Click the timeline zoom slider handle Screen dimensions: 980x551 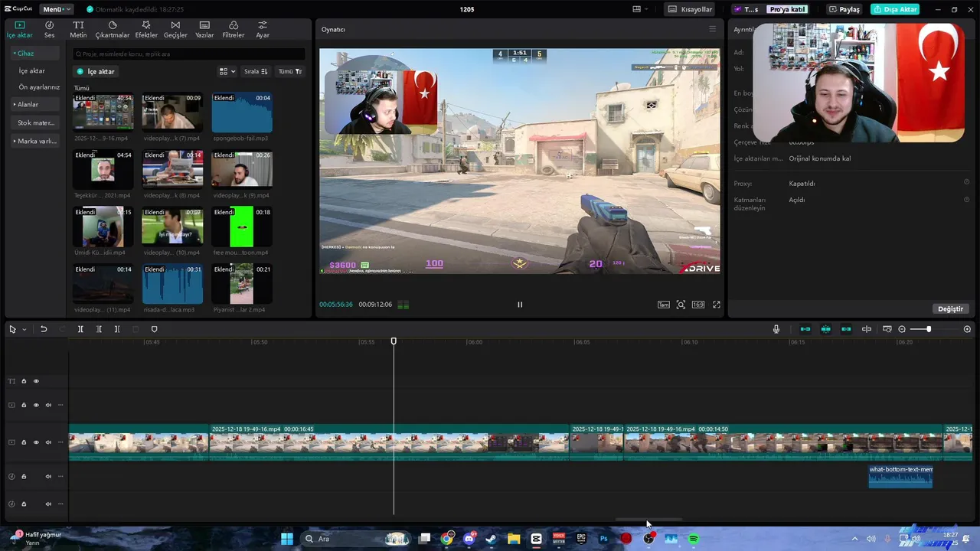(x=929, y=329)
